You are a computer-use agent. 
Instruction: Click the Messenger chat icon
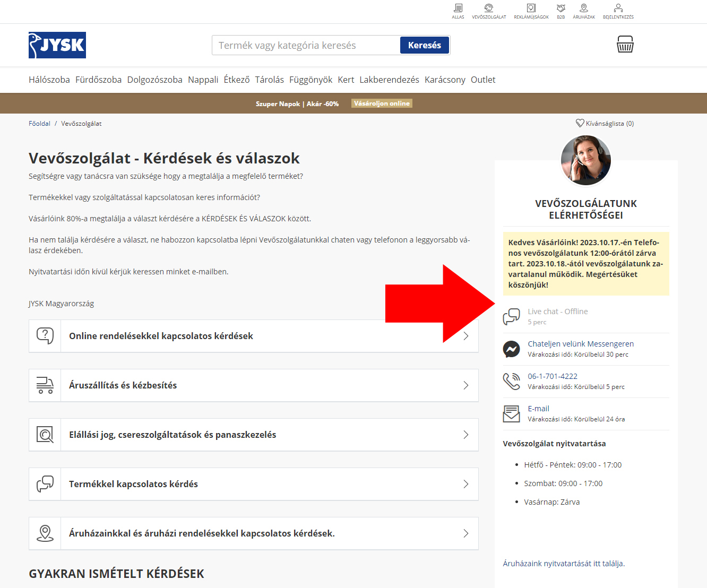(512, 349)
